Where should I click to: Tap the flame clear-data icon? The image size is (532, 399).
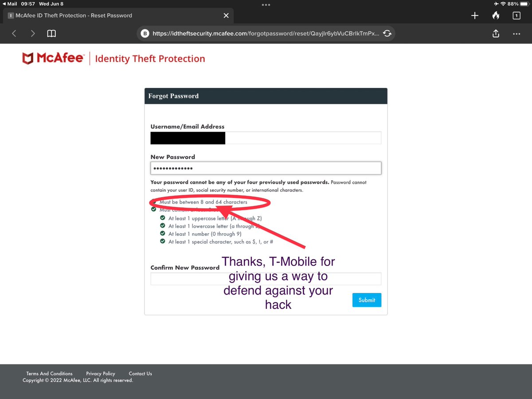tap(496, 16)
